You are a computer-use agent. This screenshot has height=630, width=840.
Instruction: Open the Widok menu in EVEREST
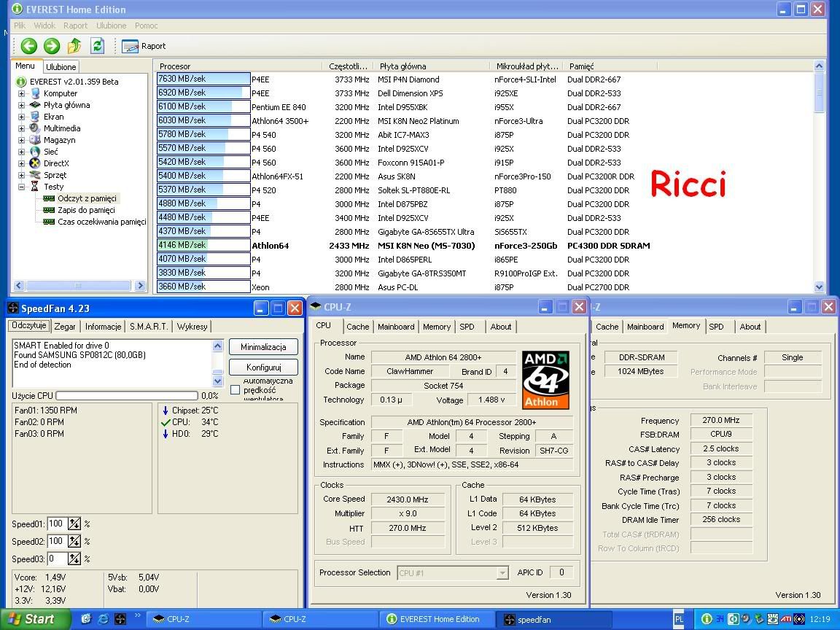click(x=44, y=26)
